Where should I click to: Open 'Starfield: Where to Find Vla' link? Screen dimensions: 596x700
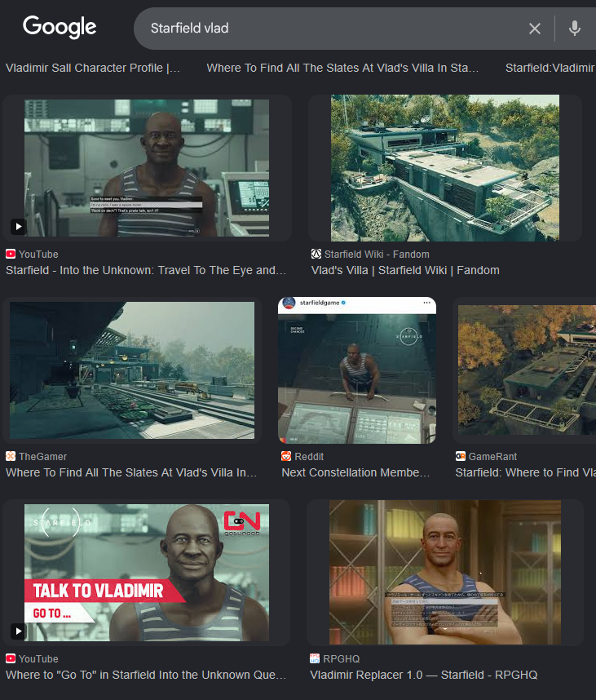coord(526,472)
